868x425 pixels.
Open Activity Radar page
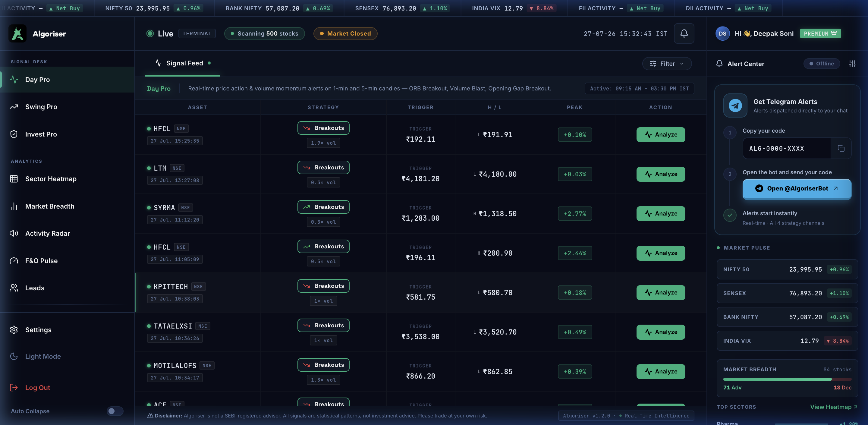click(68, 233)
